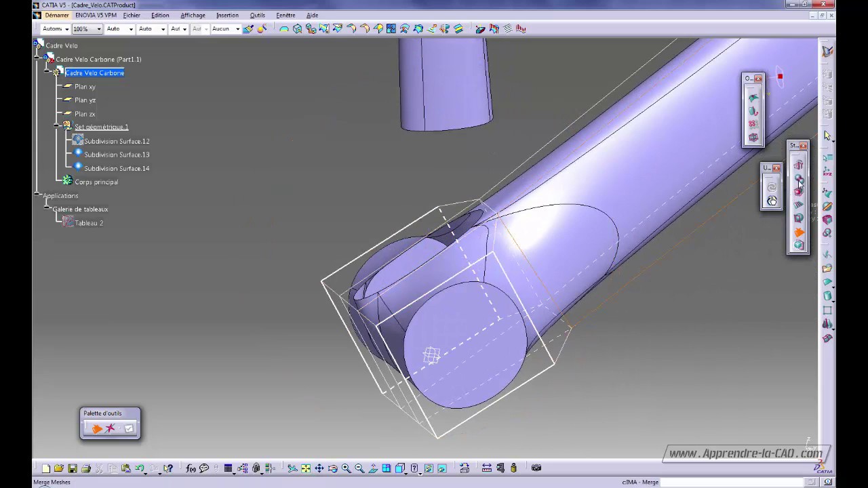Screen dimensions: 868x488
Task: Click the orange arrow in Palette d'outils
Action: pyautogui.click(x=97, y=428)
